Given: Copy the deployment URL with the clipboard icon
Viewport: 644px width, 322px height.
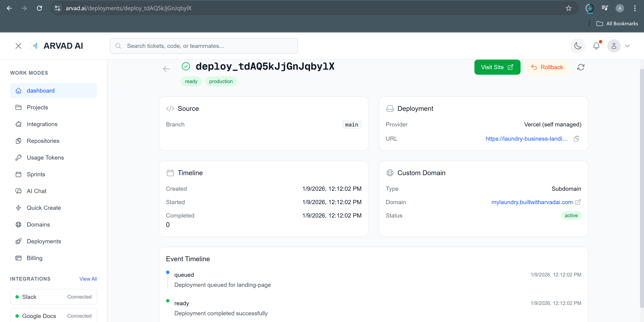Looking at the screenshot, I should 576,138.
